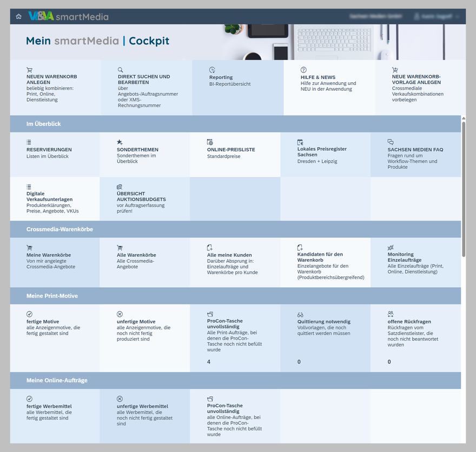The height and width of the screenshot is (452, 476).
Task: Click the cart icon for Neuen Warenkorb anlegen
Action: click(29, 70)
